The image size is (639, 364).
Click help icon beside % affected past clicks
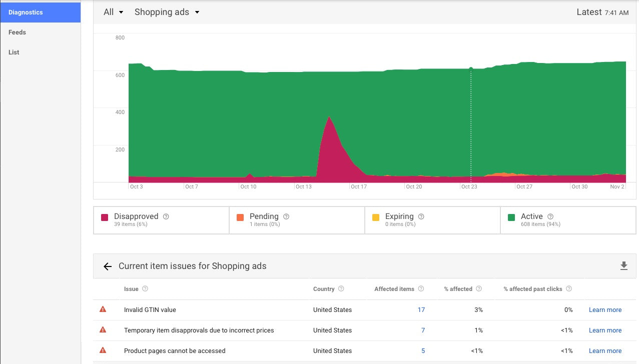569,289
